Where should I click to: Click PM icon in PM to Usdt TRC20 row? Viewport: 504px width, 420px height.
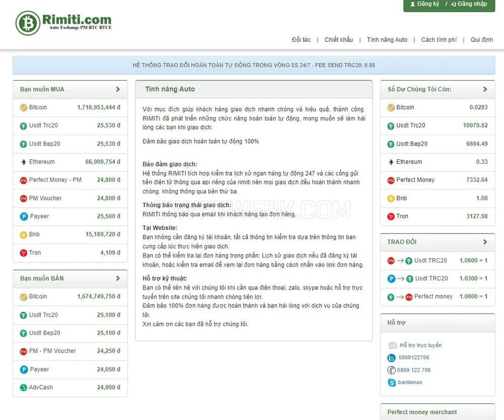(x=391, y=261)
